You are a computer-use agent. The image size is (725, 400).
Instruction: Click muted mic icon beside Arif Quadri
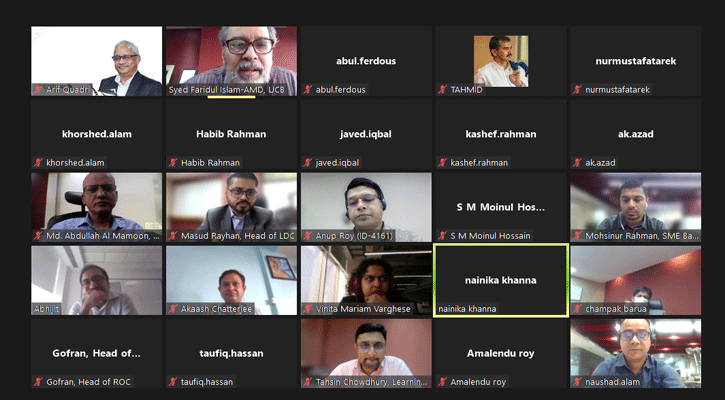click(38, 90)
